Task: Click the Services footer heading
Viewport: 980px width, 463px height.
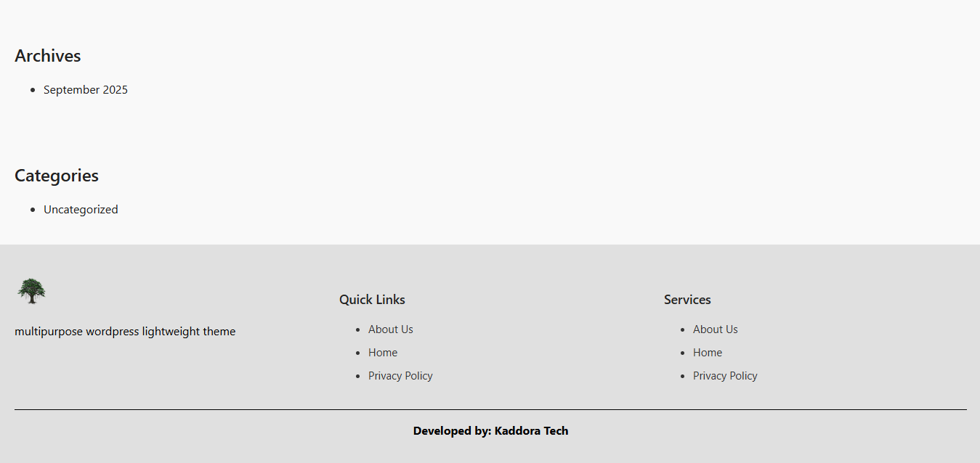Action: tap(687, 300)
